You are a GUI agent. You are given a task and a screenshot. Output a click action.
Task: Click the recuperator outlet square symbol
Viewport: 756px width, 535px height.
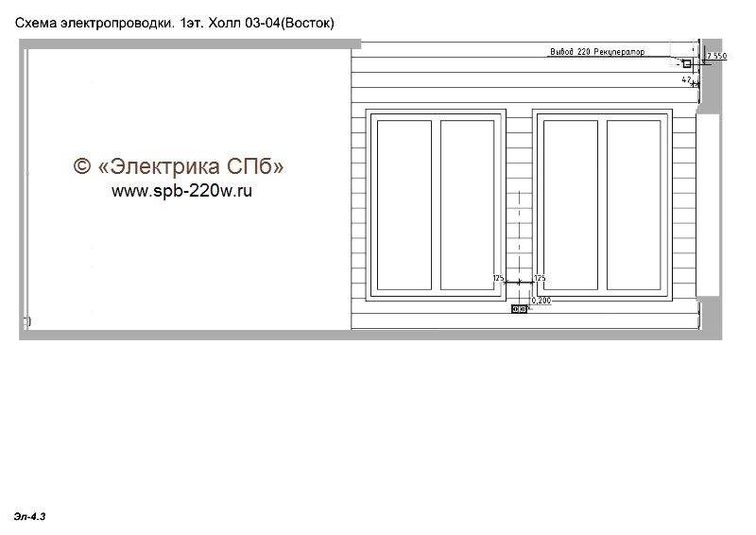[x=687, y=63]
